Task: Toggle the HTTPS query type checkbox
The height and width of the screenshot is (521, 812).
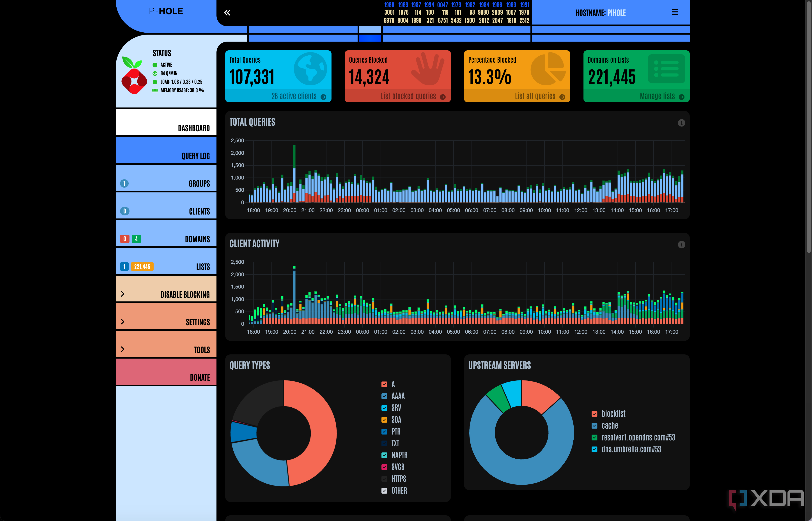Action: coord(384,479)
